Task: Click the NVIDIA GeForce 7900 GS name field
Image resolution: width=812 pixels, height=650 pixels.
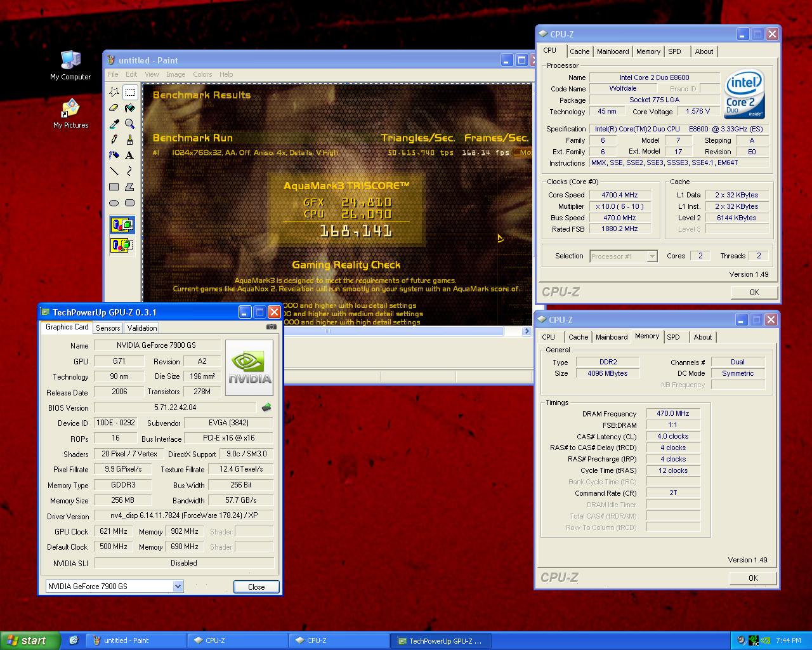Action: click(157, 345)
